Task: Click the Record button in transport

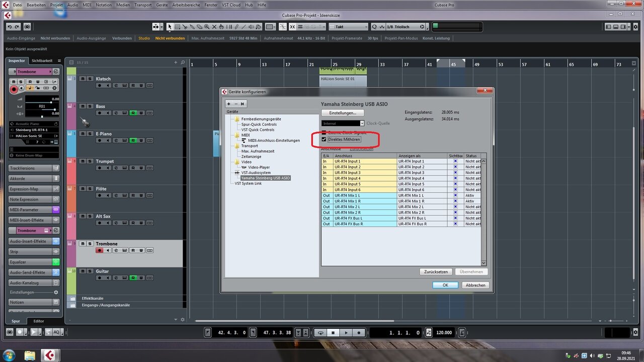Action: pyautogui.click(x=359, y=333)
